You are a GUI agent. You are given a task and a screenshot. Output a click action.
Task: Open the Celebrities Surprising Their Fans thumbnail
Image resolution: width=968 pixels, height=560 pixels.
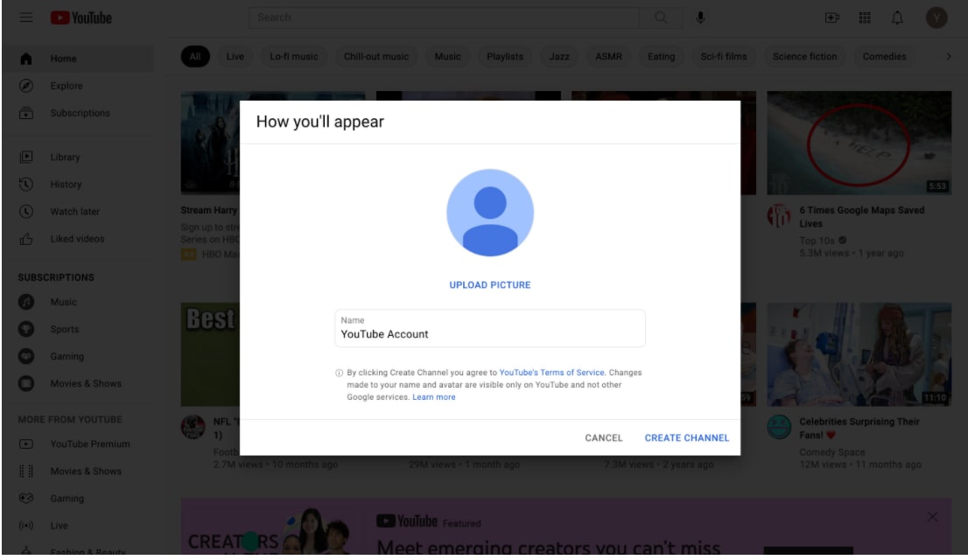859,353
